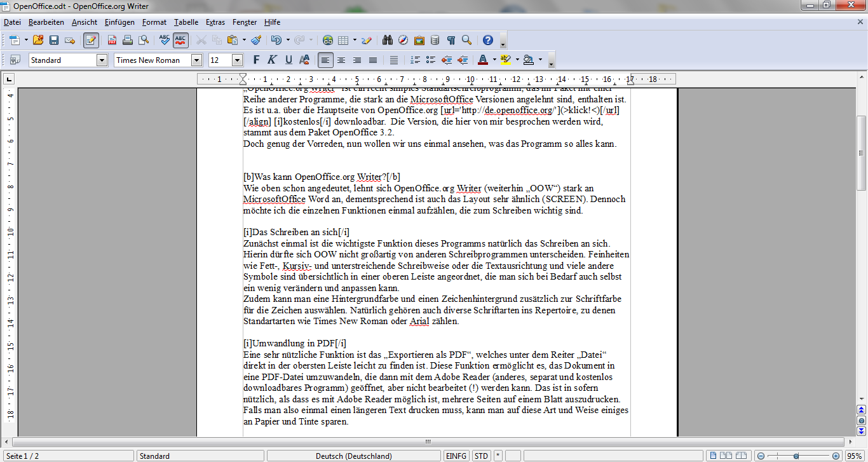The height and width of the screenshot is (462, 868).
Task: Increase the paragraph indent
Action: [x=463, y=60]
